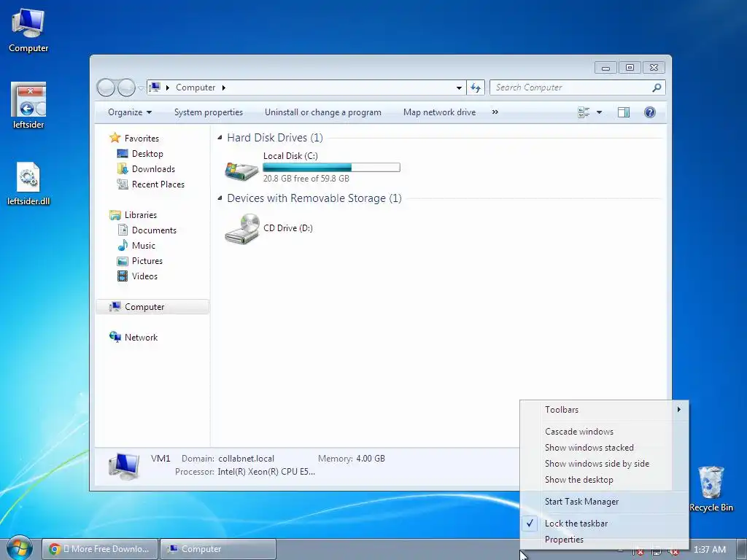
Task: Refresh the Computer folder view
Action: 476,87
